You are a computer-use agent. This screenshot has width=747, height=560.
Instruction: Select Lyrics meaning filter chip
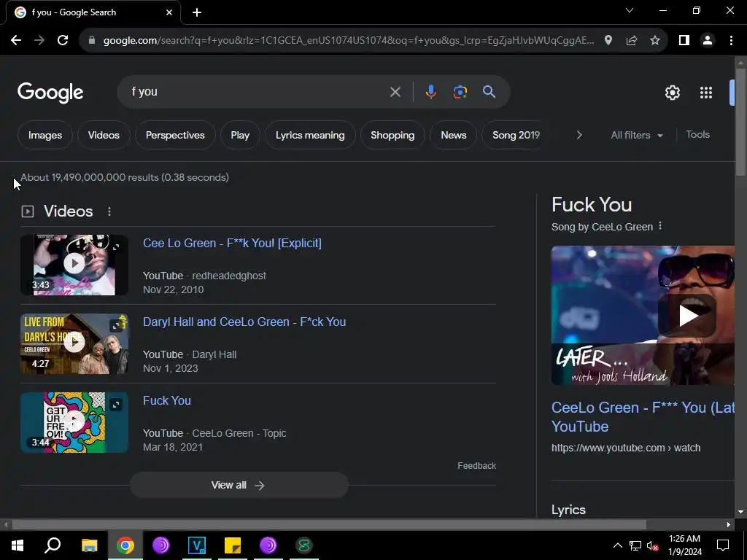(310, 135)
